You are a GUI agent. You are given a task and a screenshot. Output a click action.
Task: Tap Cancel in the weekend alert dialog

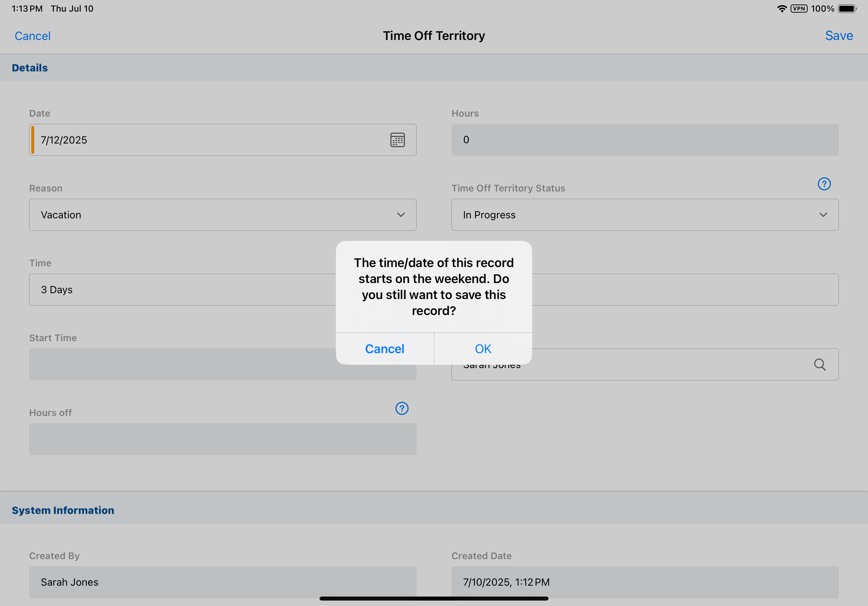tap(385, 349)
